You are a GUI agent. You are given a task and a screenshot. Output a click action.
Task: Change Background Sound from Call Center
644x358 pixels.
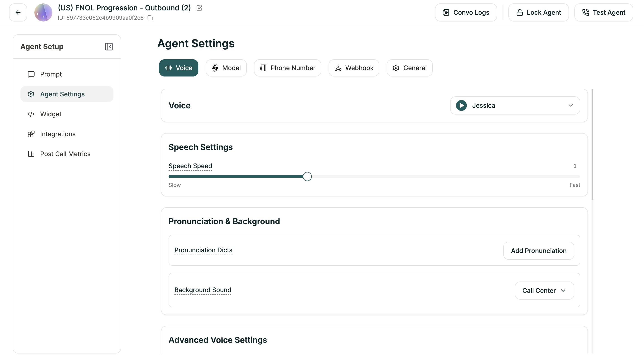point(544,290)
